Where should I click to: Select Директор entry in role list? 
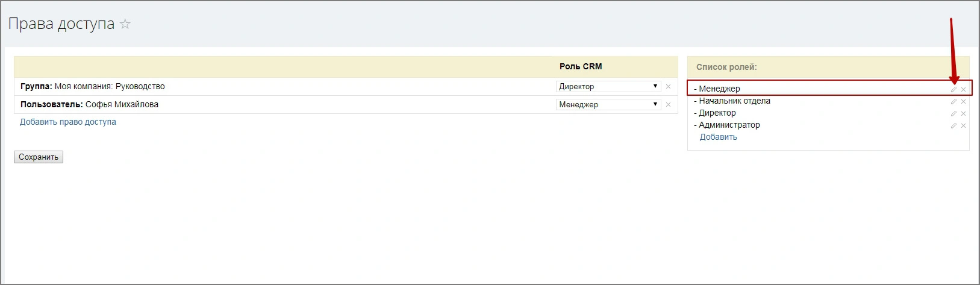717,113
